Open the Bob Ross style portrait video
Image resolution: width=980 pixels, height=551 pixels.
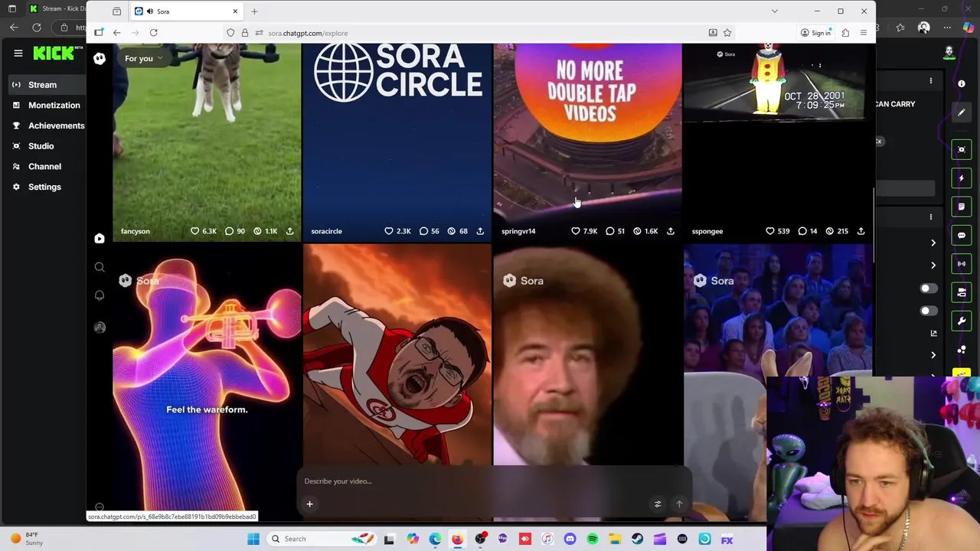(587, 356)
